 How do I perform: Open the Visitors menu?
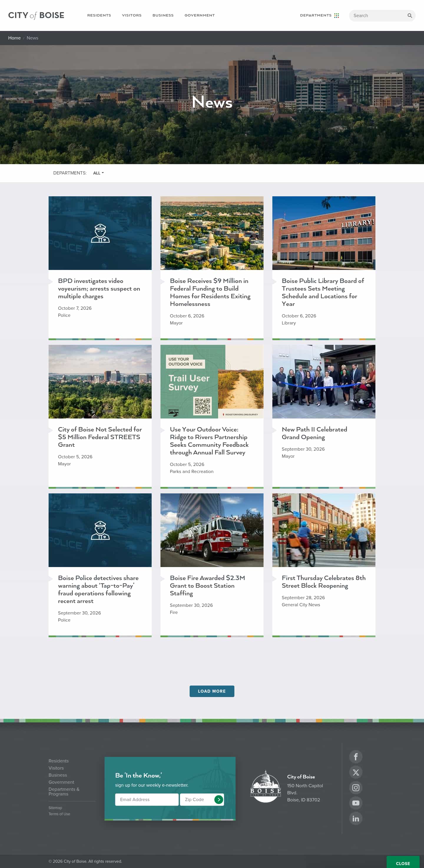pos(132,16)
